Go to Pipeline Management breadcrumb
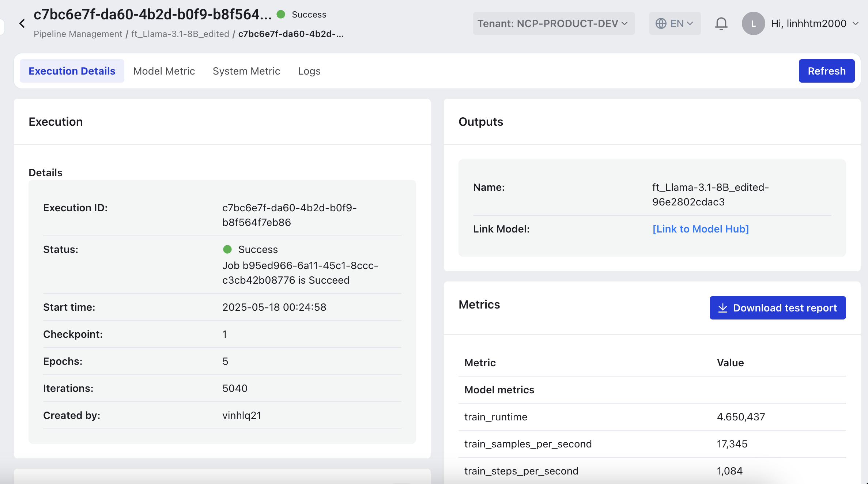 click(78, 34)
